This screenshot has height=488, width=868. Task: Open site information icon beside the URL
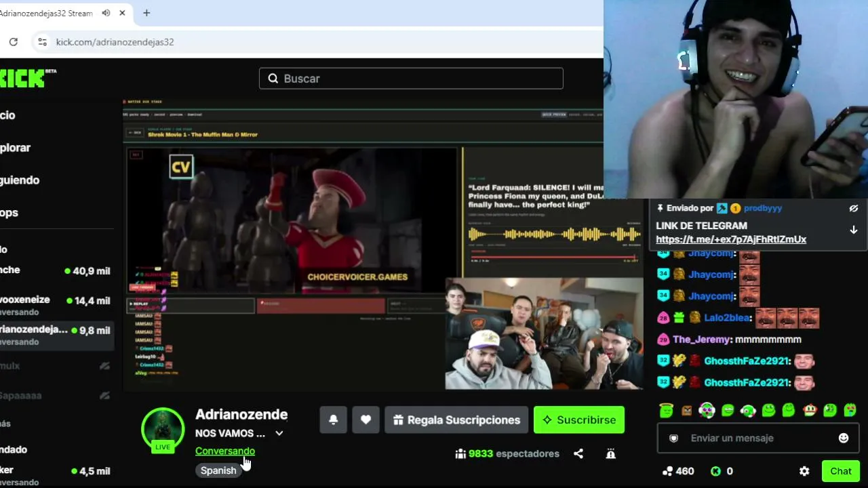point(42,42)
